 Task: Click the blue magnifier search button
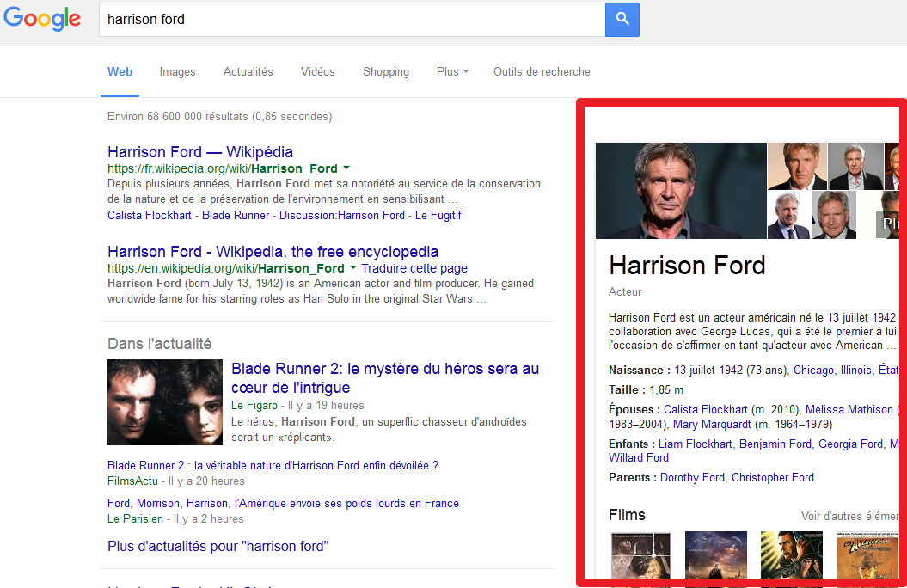coord(622,20)
